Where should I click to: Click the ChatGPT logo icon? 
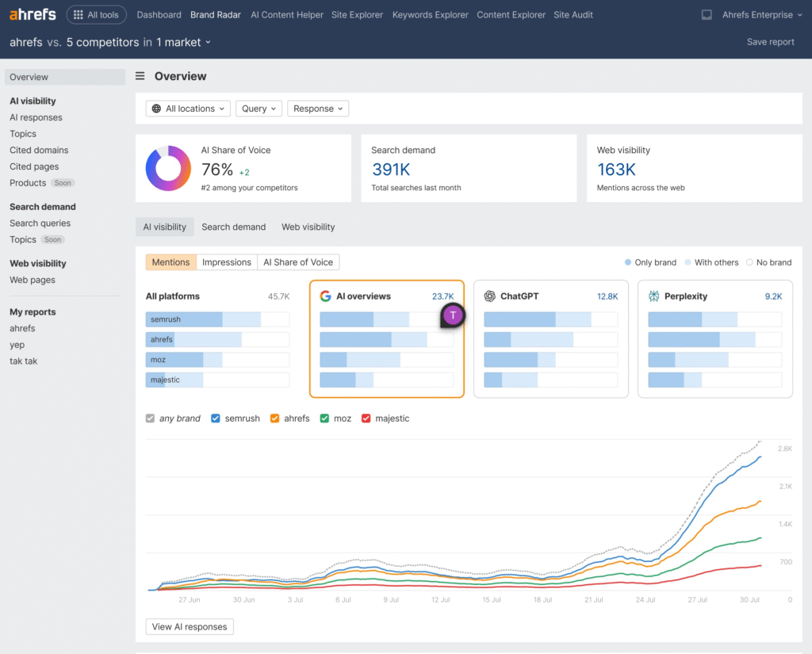pyautogui.click(x=489, y=296)
